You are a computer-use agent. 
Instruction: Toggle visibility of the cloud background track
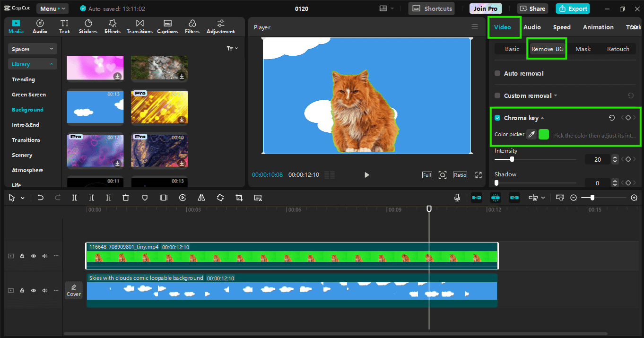coord(33,290)
